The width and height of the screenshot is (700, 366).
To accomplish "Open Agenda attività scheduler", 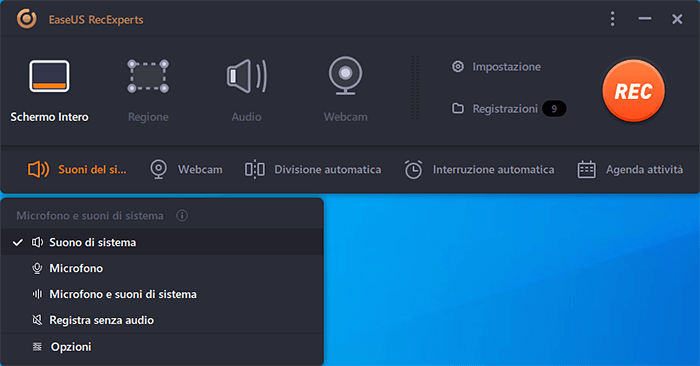I will [630, 170].
